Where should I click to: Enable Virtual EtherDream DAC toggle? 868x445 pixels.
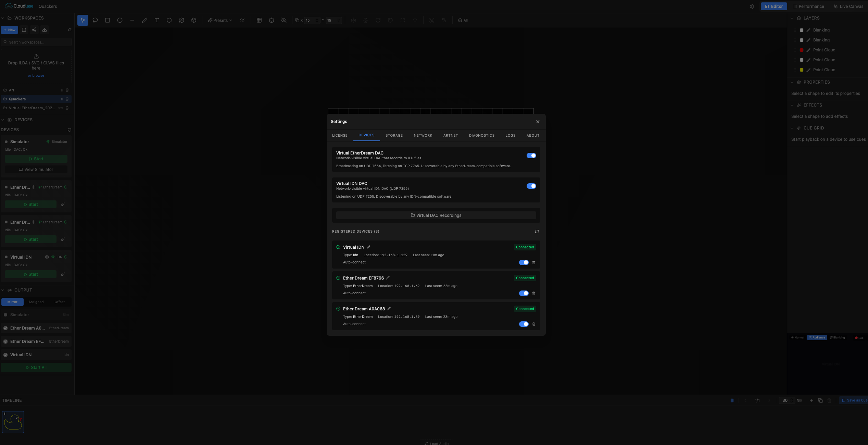531,155
